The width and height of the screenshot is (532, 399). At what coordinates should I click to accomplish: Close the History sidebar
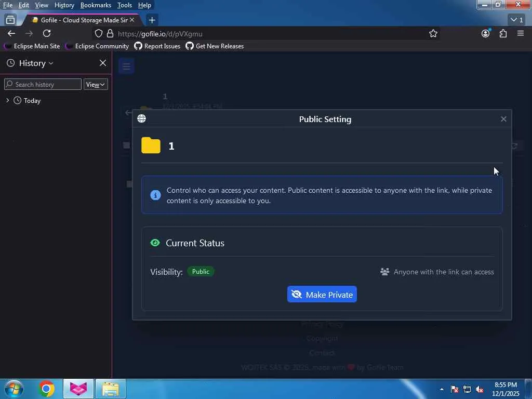[x=103, y=63]
